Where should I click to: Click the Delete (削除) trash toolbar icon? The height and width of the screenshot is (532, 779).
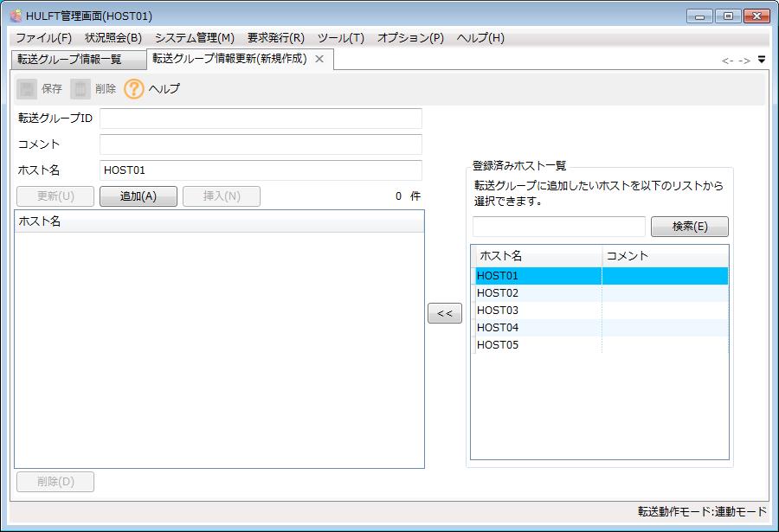point(80,89)
